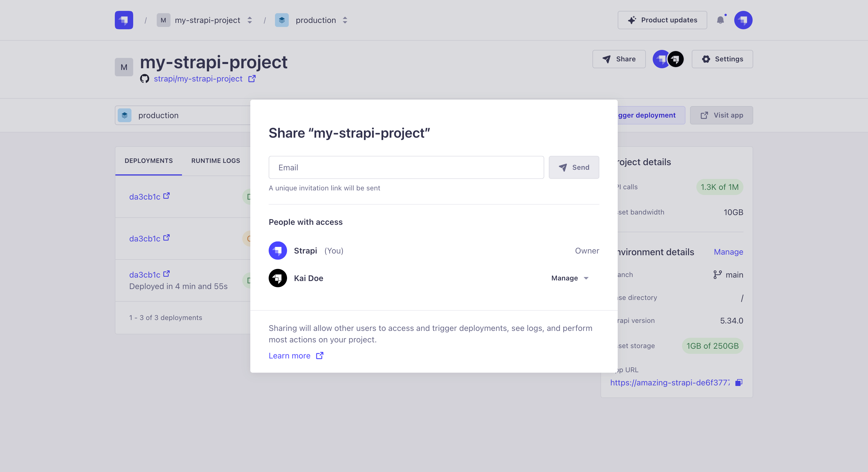This screenshot has width=868, height=472.
Task: Open the Manage dropdown for Kai Doe
Action: coord(569,278)
